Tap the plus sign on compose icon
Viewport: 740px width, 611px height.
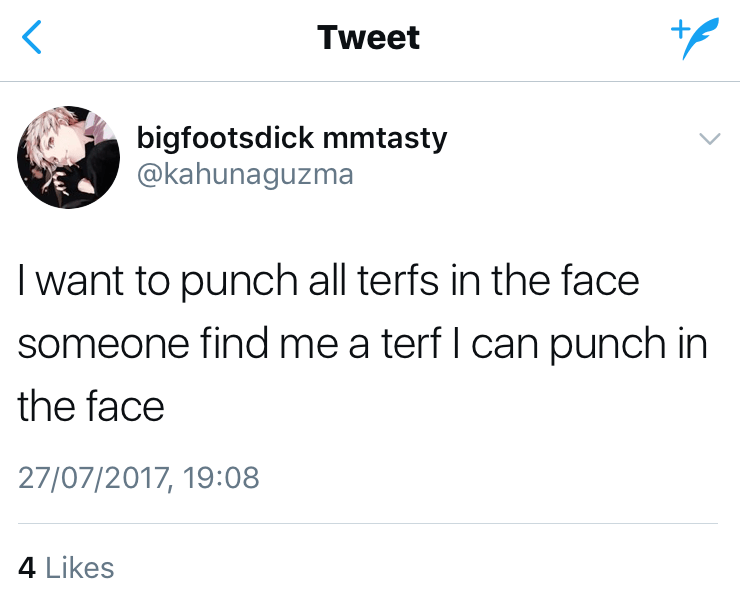coord(679,28)
